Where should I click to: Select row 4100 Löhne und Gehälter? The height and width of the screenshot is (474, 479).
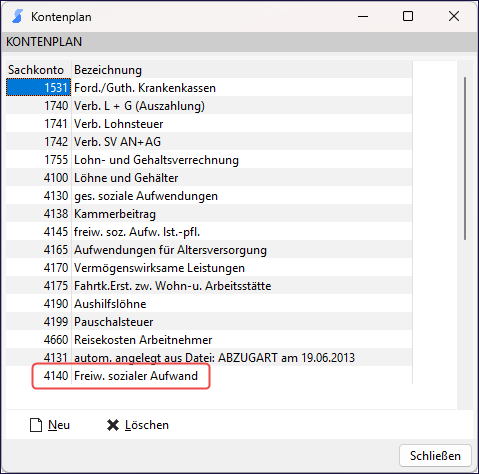tap(209, 178)
